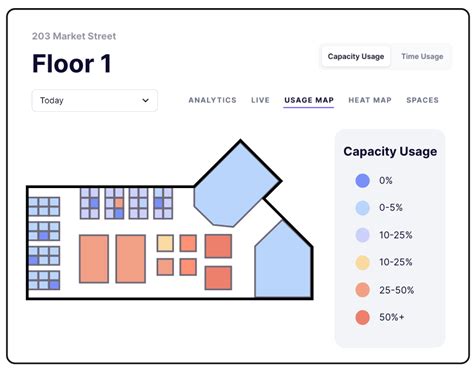Click the 50%+ red legend swatch

(363, 317)
